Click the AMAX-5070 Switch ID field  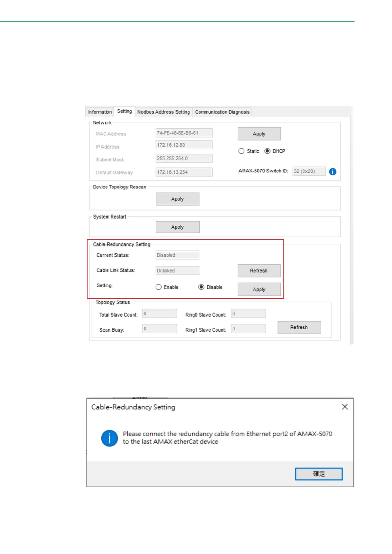tap(309, 171)
